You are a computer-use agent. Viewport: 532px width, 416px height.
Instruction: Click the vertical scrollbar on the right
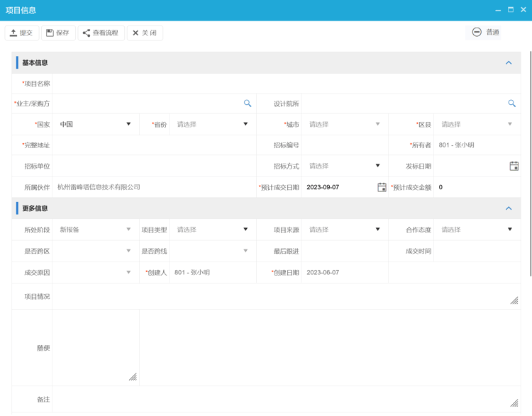529,163
